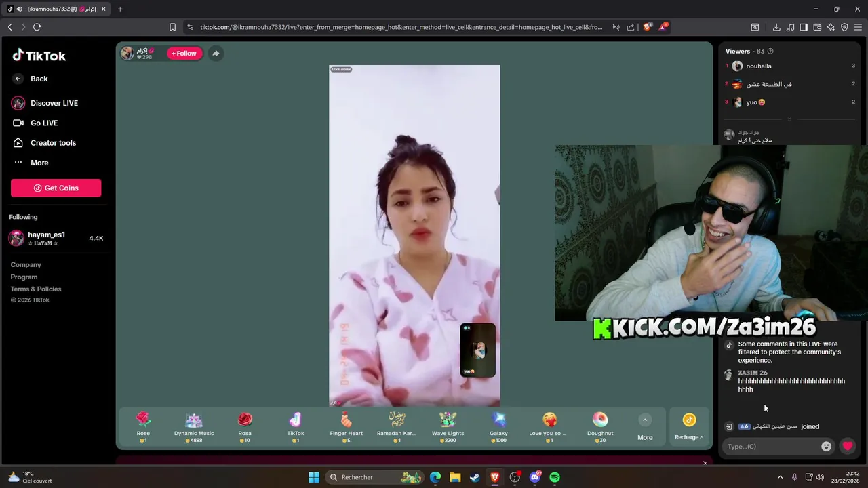Image resolution: width=868 pixels, height=488 pixels.
Task: Send a like with heart button
Action: click(x=848, y=446)
